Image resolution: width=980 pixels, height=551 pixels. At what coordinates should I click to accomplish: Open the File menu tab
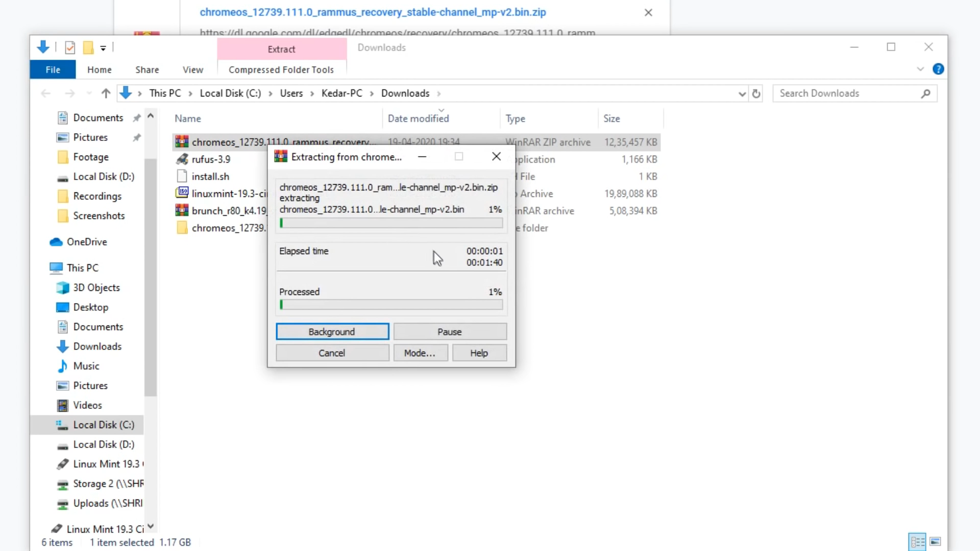(53, 69)
